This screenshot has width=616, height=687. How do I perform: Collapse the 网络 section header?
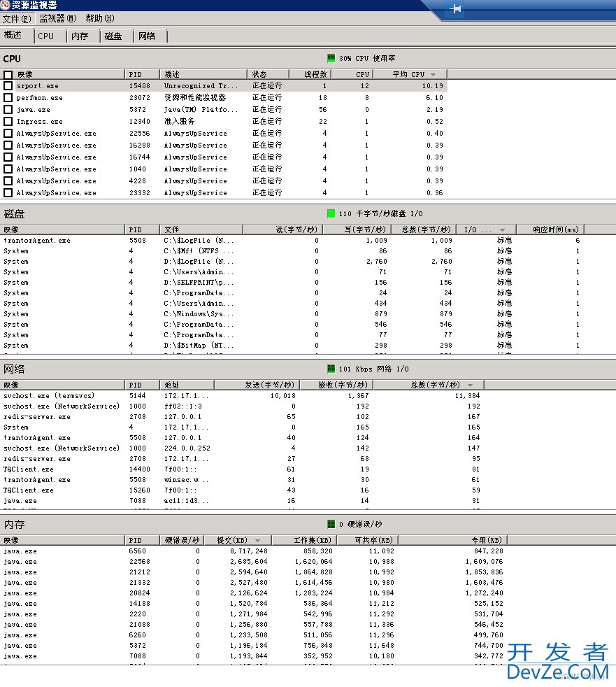[308, 369]
